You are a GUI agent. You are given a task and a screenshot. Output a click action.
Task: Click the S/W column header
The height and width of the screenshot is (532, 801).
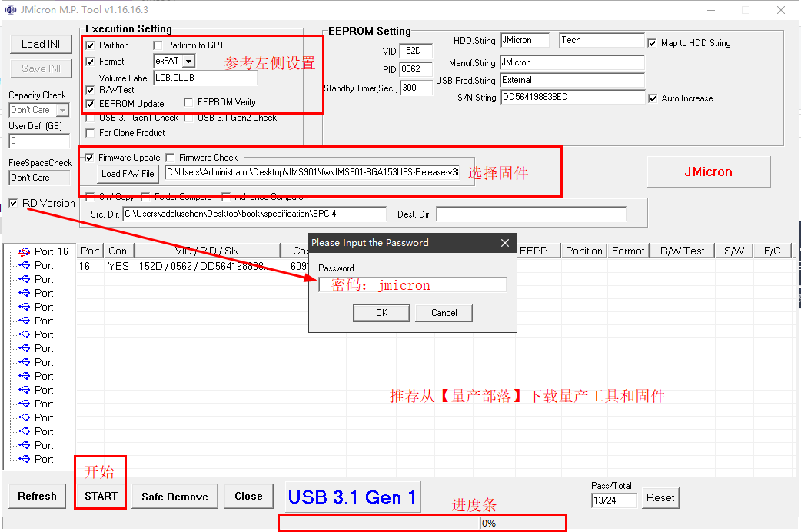(733, 251)
